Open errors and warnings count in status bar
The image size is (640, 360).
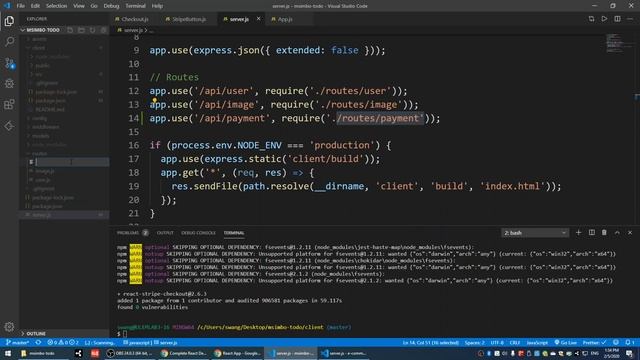pyautogui.click(x=62, y=342)
